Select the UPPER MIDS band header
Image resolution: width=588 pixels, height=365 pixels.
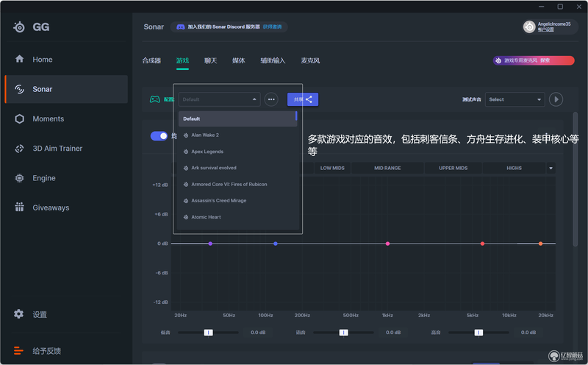pyautogui.click(x=453, y=169)
